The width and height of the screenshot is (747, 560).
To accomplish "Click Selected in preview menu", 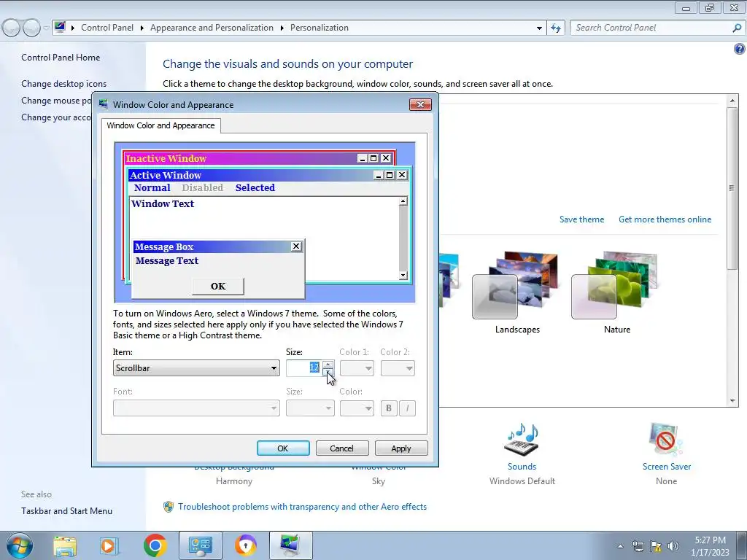I will tap(255, 187).
